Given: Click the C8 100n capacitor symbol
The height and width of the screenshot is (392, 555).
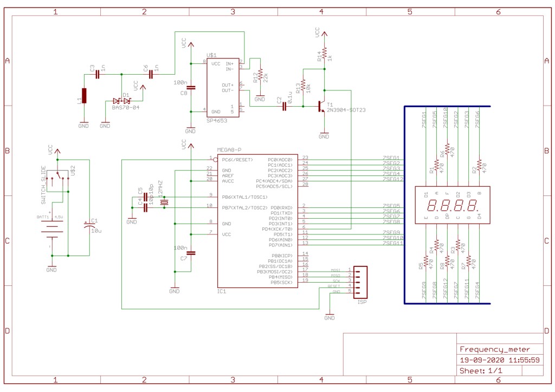Looking at the screenshot, I should coord(191,87).
